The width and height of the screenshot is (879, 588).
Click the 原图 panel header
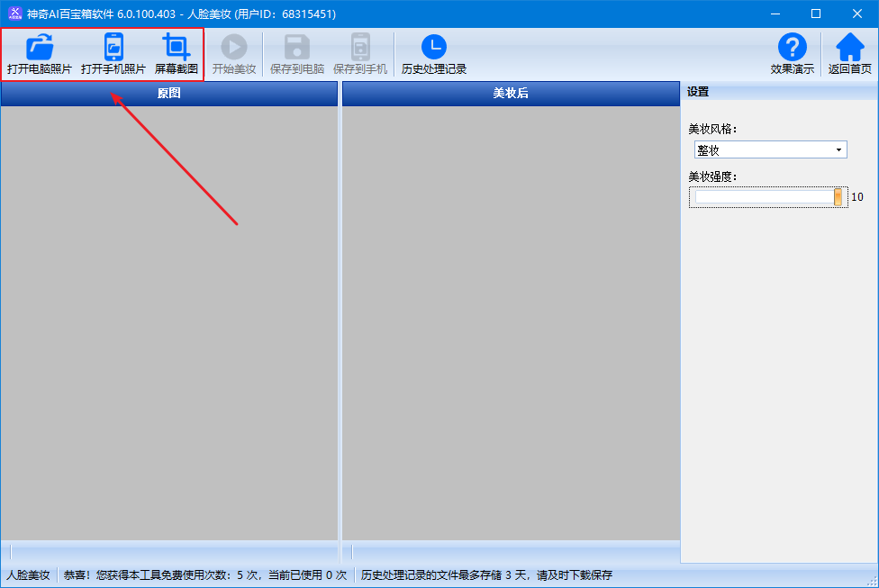(x=168, y=93)
